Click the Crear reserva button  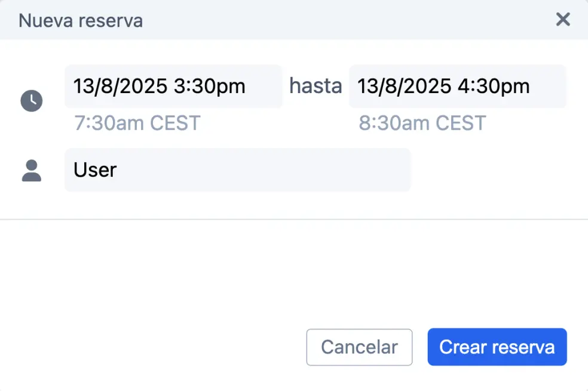point(497,347)
